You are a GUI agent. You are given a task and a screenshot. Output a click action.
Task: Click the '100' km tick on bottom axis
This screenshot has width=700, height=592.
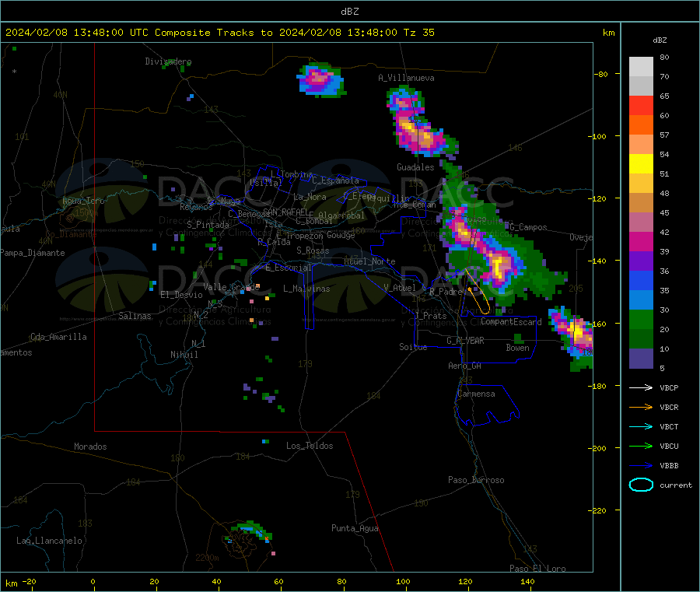(403, 581)
